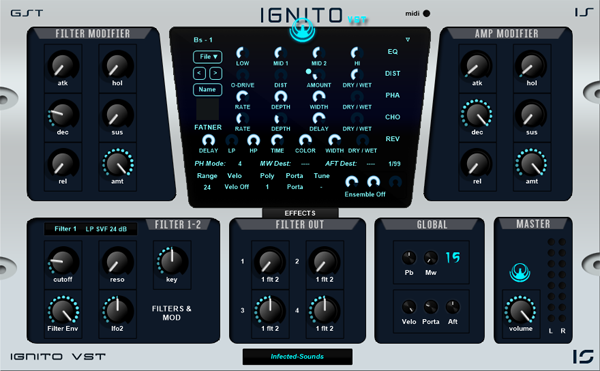This screenshot has width=600, height=371.
Task: Click the 1/99 preset counter
Action: (x=395, y=164)
